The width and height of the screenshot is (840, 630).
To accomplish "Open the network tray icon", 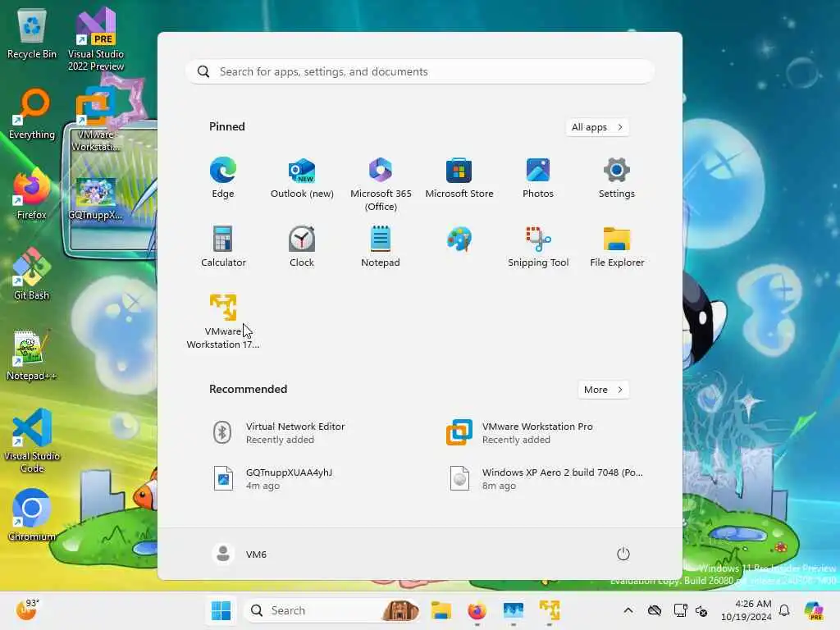I will (x=680, y=610).
